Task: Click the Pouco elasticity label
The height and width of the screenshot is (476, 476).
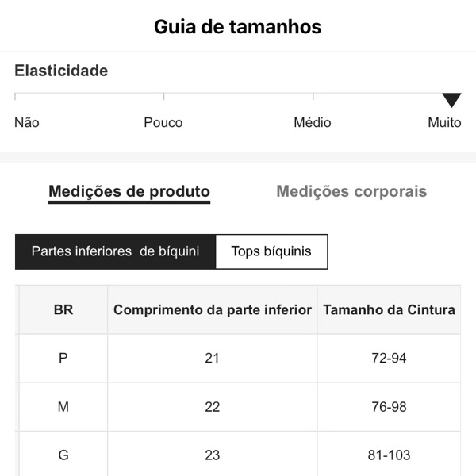Action: (163, 122)
